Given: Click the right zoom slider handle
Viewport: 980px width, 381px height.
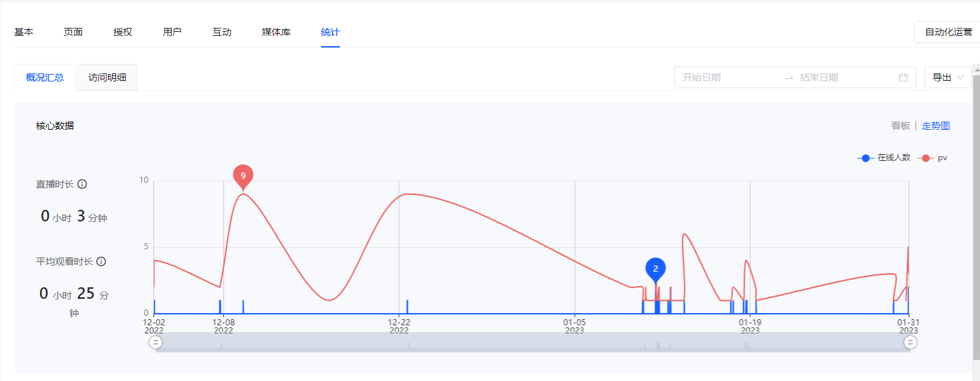Looking at the screenshot, I should point(911,342).
